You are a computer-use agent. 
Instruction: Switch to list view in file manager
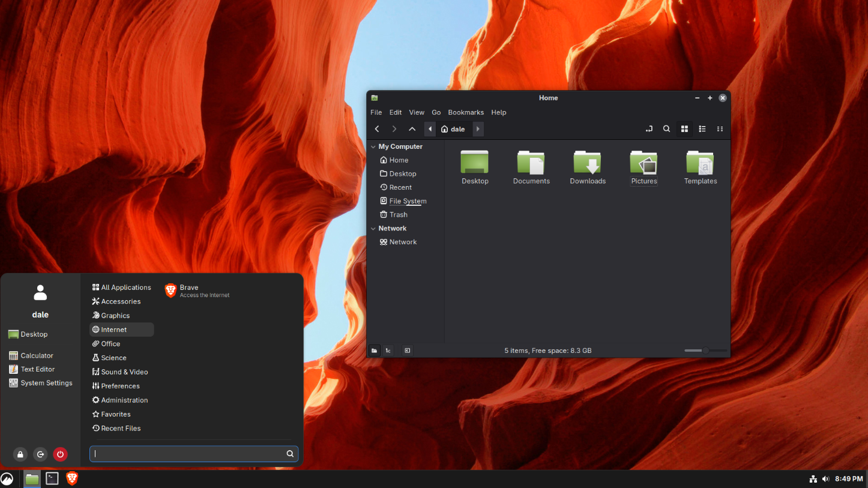702,129
